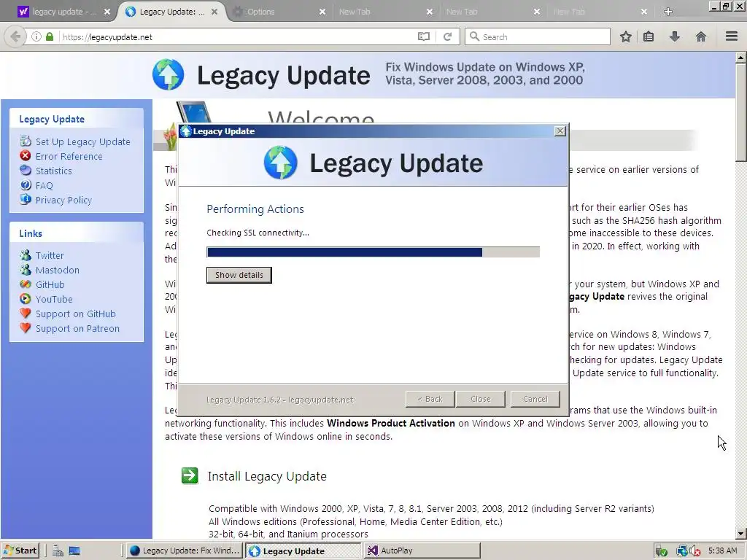Image resolution: width=747 pixels, height=560 pixels.
Task: Click the Legacy Update globe logo in page header
Action: 169,75
